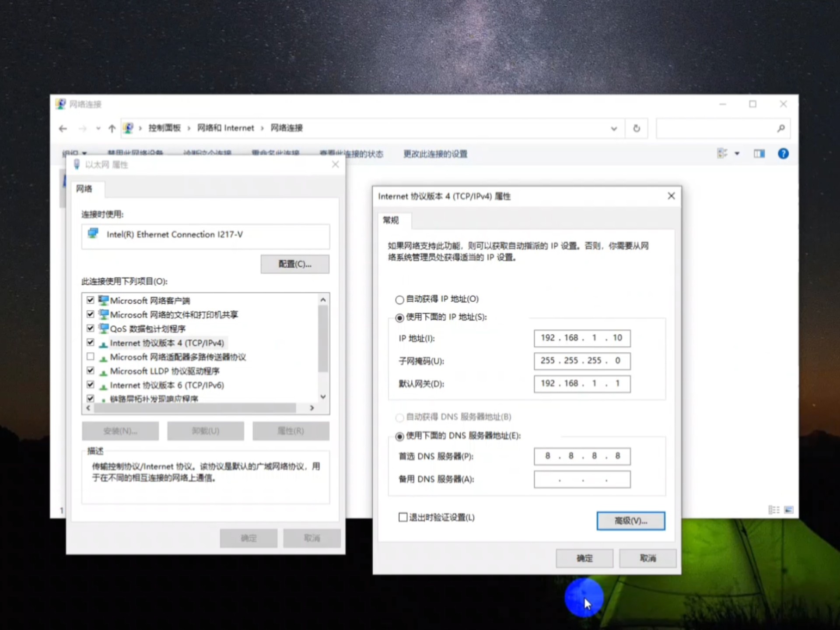Change view layout icon in toolbar
The height and width of the screenshot is (630, 840).
pos(722,154)
